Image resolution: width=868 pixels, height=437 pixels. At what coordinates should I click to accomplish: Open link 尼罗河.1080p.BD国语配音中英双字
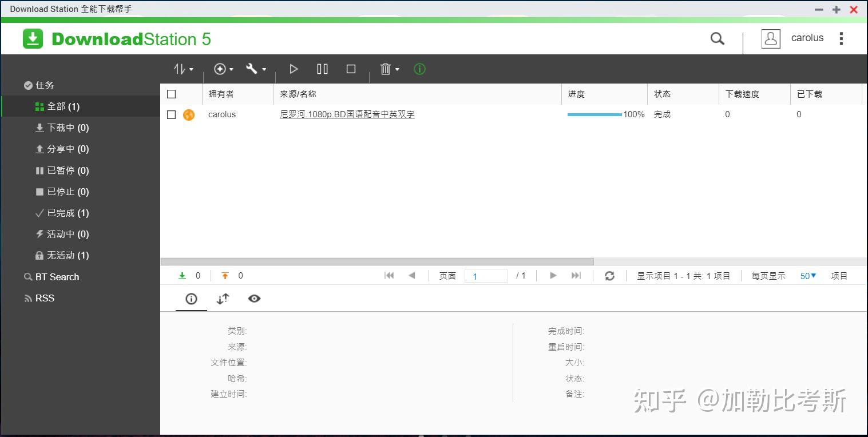tap(347, 114)
